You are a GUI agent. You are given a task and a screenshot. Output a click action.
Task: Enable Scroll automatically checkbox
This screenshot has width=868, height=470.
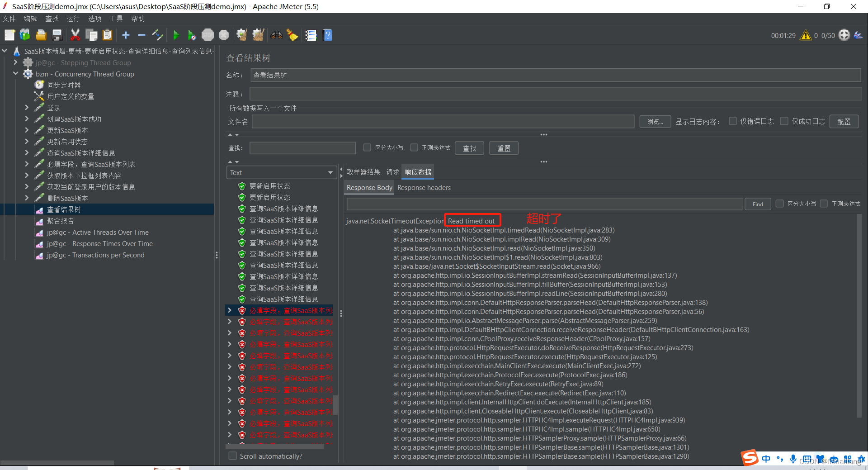pyautogui.click(x=233, y=456)
